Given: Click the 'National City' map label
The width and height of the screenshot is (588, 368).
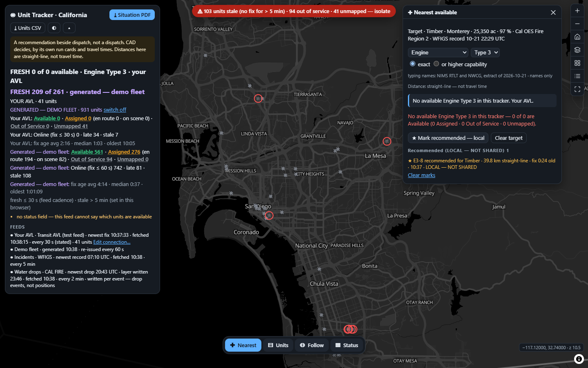Looking at the screenshot, I should coord(311,245).
